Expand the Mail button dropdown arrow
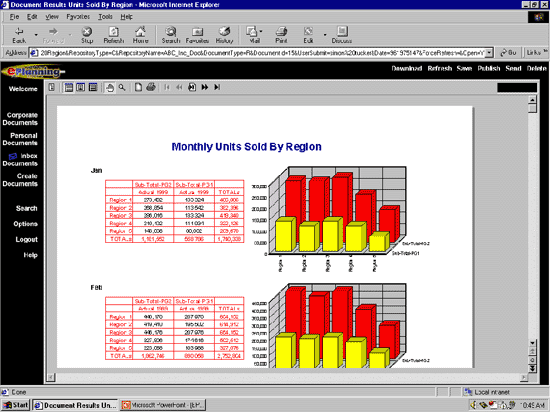This screenshot has height=412, width=550. pyautogui.click(x=261, y=32)
